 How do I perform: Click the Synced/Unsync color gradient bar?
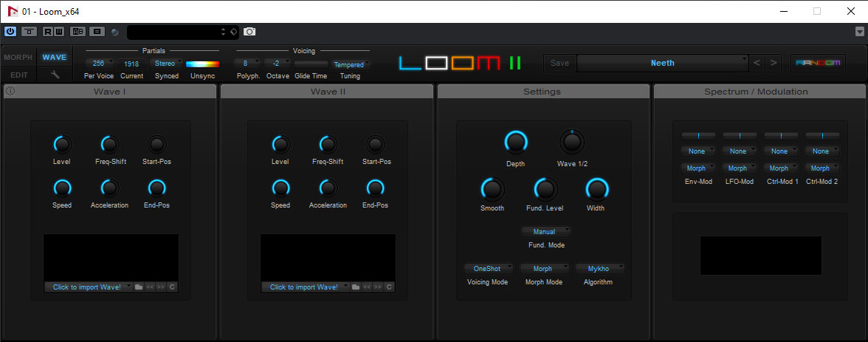(x=202, y=64)
